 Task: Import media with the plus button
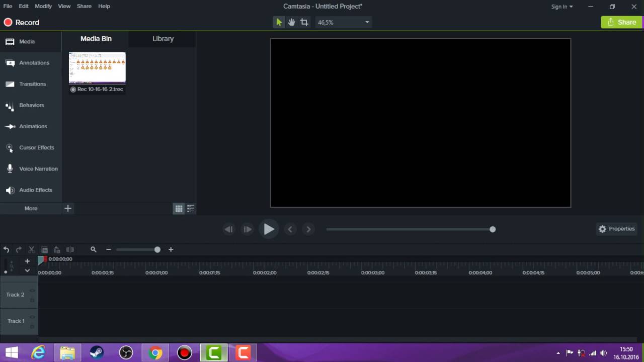[68, 208]
